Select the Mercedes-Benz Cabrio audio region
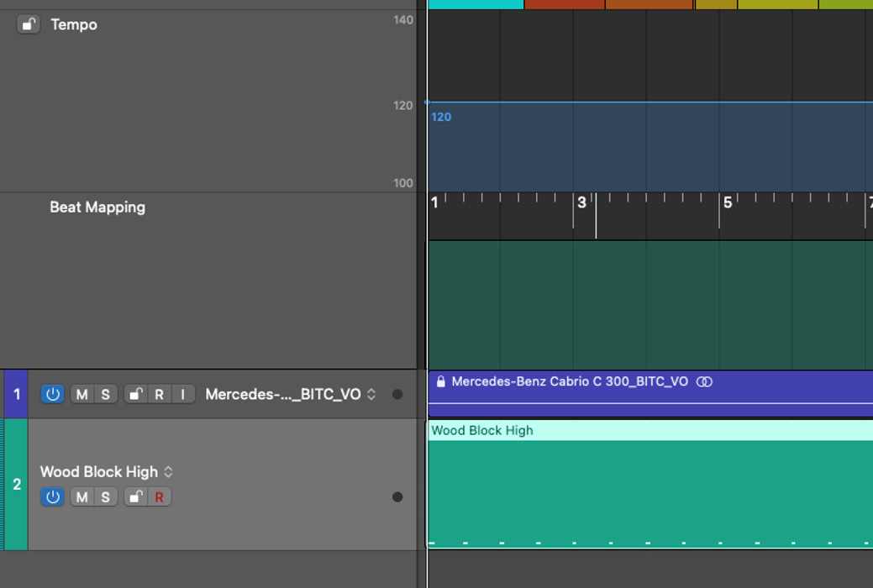Screen dimensions: 873x588 click(x=650, y=394)
